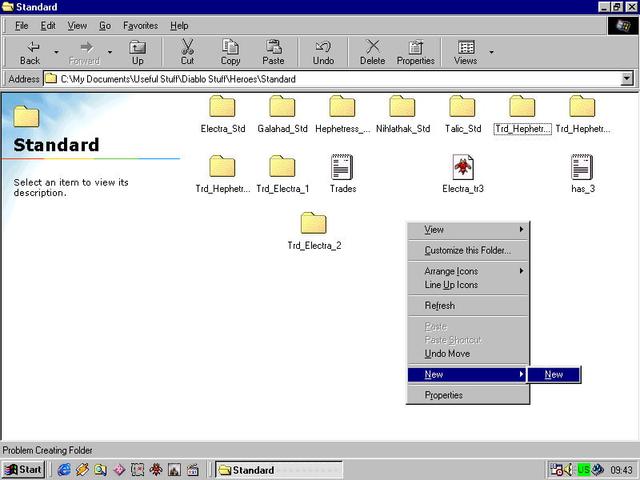Open the View menu in the menu bar

(77, 26)
